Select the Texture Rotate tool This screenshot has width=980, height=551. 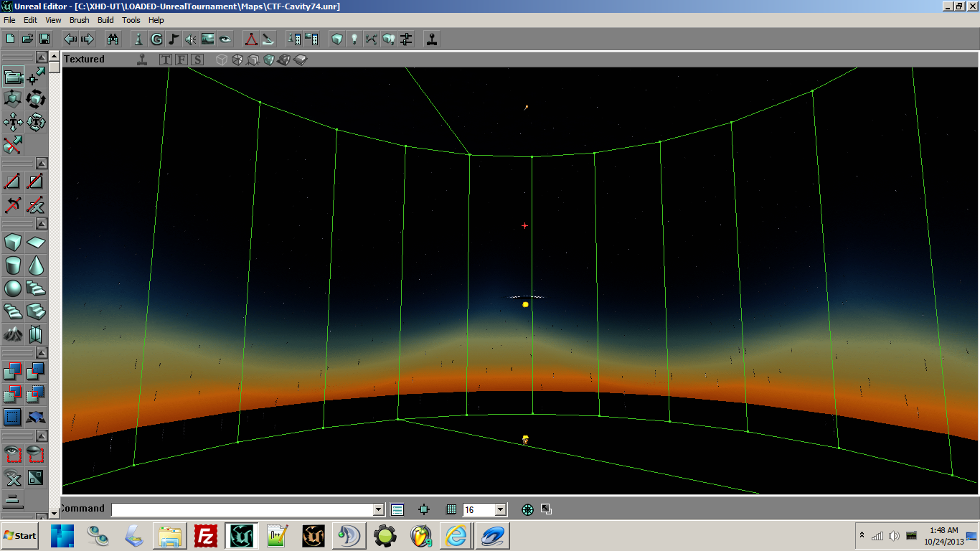[36, 121]
